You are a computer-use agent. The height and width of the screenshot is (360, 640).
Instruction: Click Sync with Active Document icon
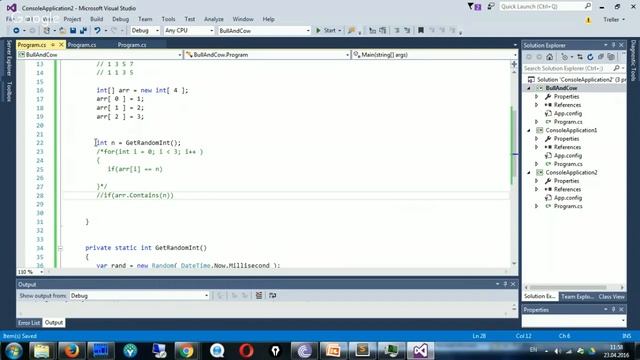pos(580,57)
